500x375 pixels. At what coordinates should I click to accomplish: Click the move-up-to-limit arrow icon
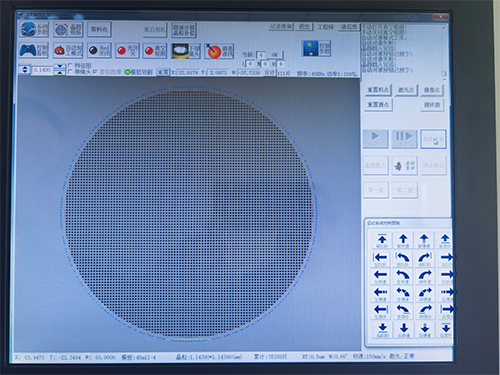[382, 240]
